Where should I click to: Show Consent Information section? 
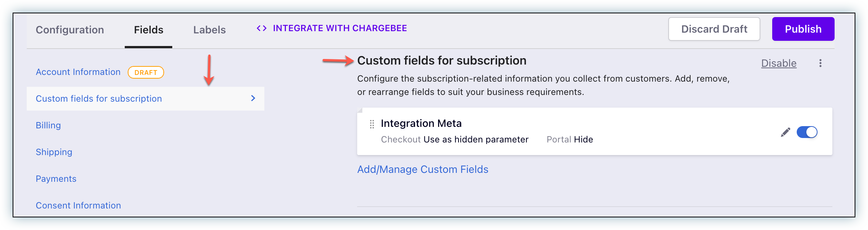[78, 206]
